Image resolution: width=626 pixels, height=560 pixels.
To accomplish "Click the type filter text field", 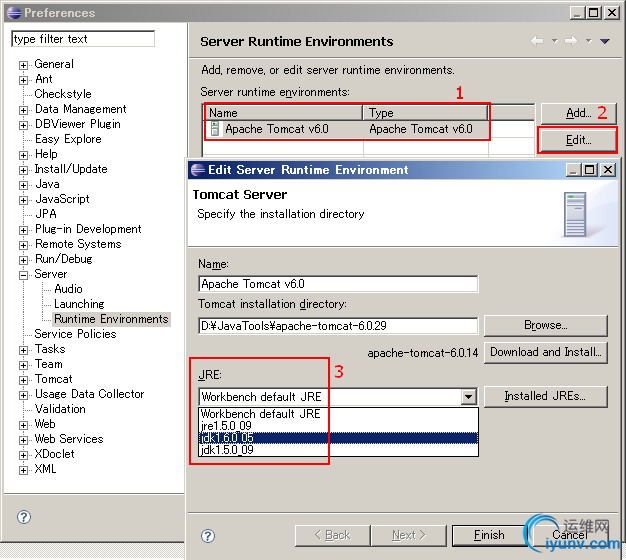I will click(x=83, y=39).
